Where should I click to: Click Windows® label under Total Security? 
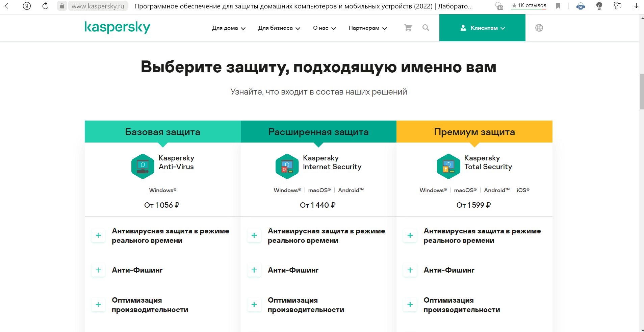433,190
